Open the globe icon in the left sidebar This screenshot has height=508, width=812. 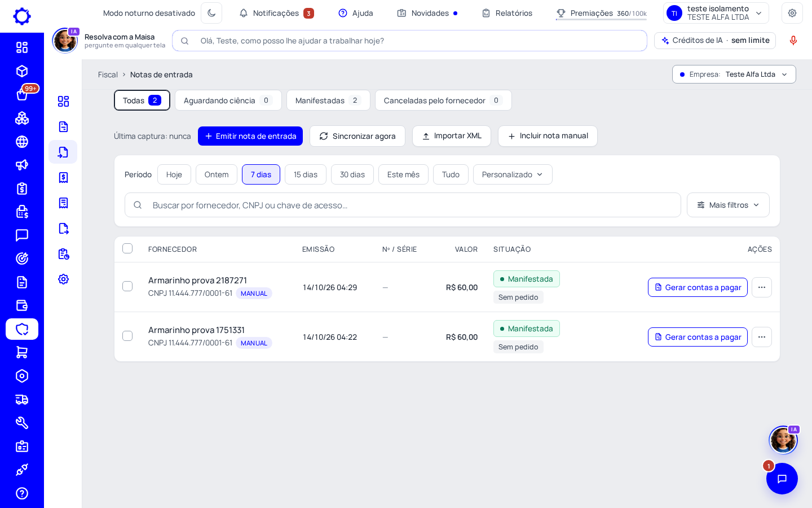pos(22,142)
